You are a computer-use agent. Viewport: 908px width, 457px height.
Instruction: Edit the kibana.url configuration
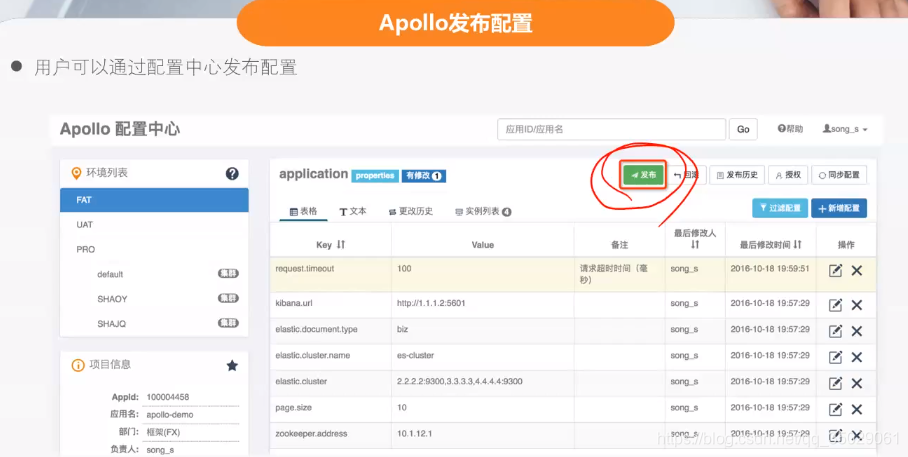pos(835,305)
